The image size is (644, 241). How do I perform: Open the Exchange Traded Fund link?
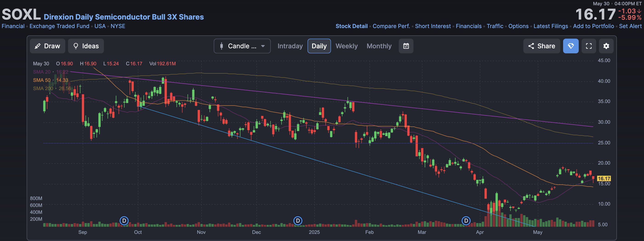[59, 26]
